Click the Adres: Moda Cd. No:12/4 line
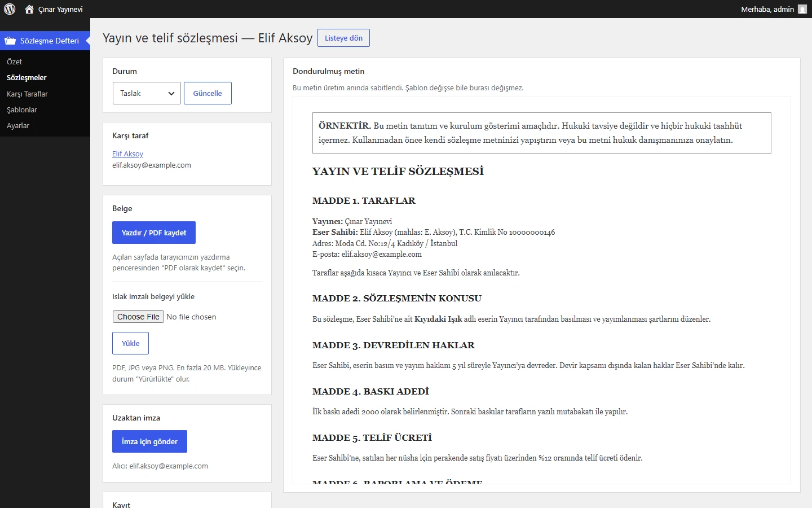 pyautogui.click(x=385, y=243)
